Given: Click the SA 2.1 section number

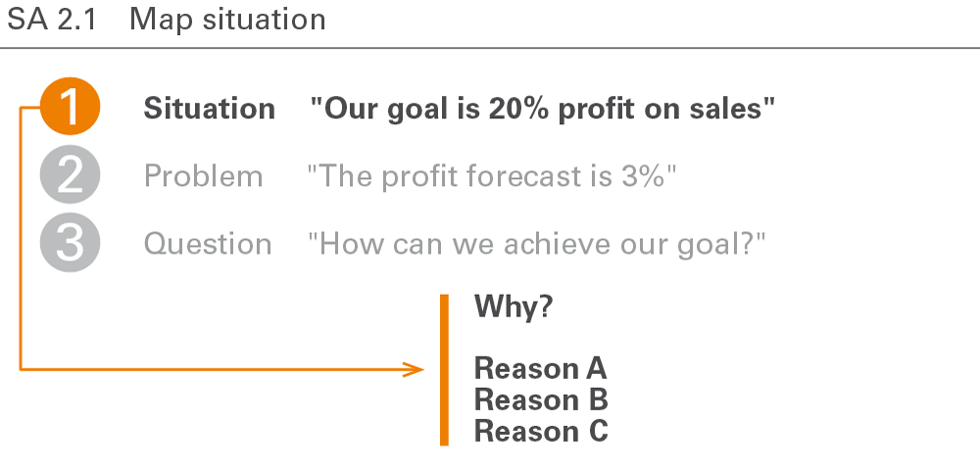Looking at the screenshot, I should click(52, 20).
